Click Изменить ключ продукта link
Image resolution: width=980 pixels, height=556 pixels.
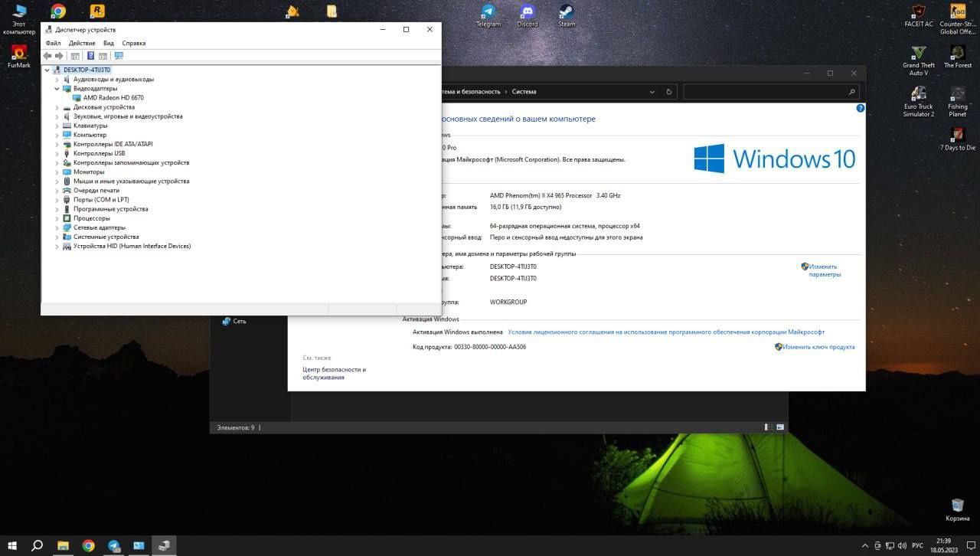tap(818, 347)
